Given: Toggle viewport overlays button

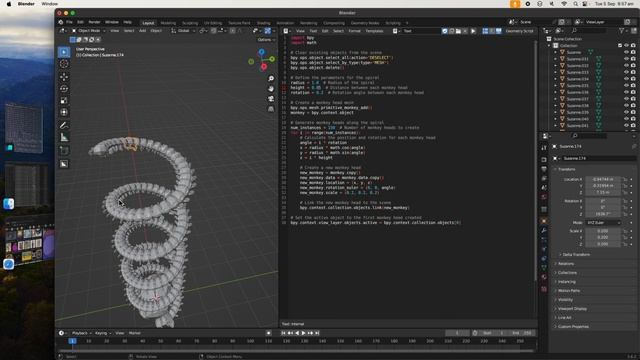Looking at the screenshot, I should (268, 31).
